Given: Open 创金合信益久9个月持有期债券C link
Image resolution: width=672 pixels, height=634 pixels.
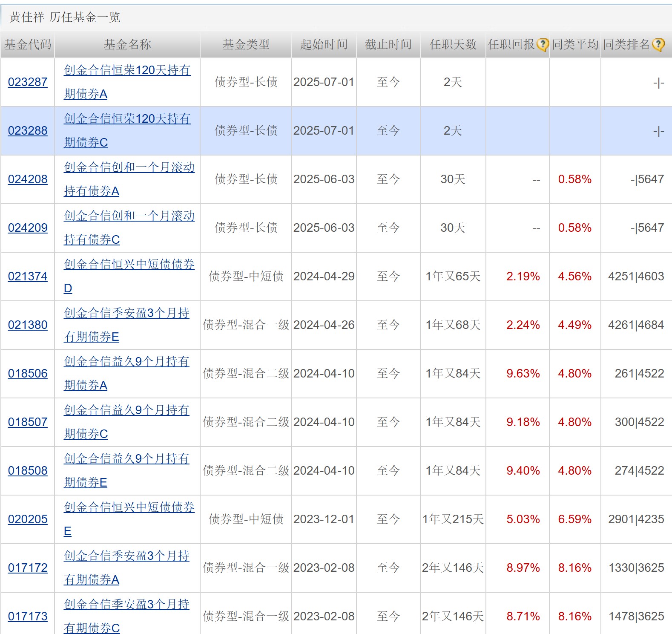Looking at the screenshot, I should pyautogui.click(x=126, y=422).
